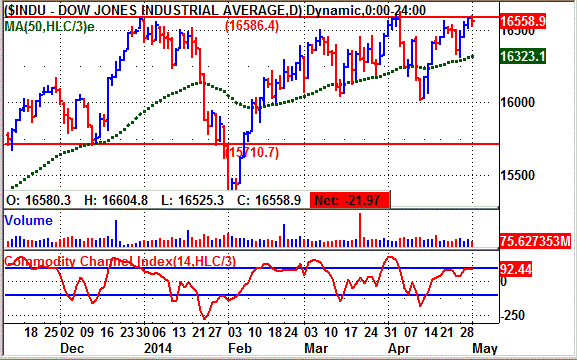The width and height of the screenshot is (577, 360).
Task: Click the May month label on the date axis
Action: click(485, 348)
